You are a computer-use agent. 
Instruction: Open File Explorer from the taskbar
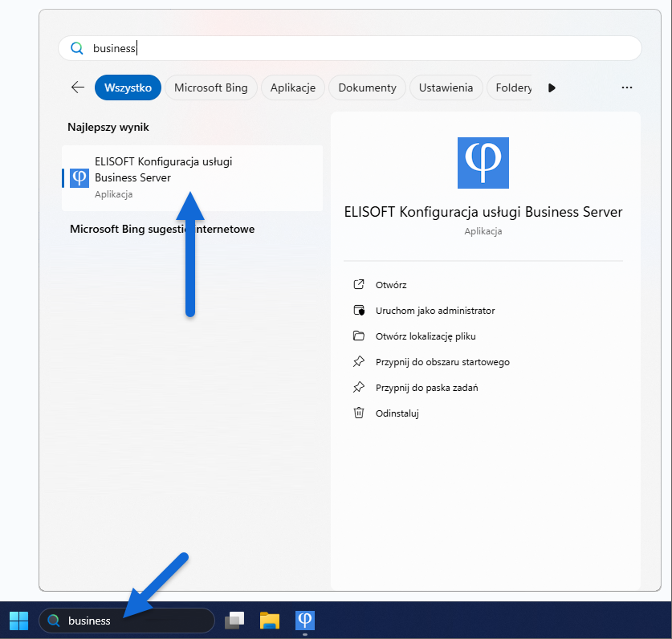[269, 620]
